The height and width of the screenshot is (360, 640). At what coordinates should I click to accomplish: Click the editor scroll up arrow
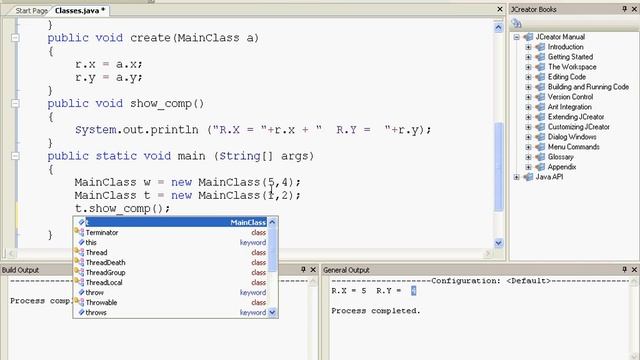(498, 28)
